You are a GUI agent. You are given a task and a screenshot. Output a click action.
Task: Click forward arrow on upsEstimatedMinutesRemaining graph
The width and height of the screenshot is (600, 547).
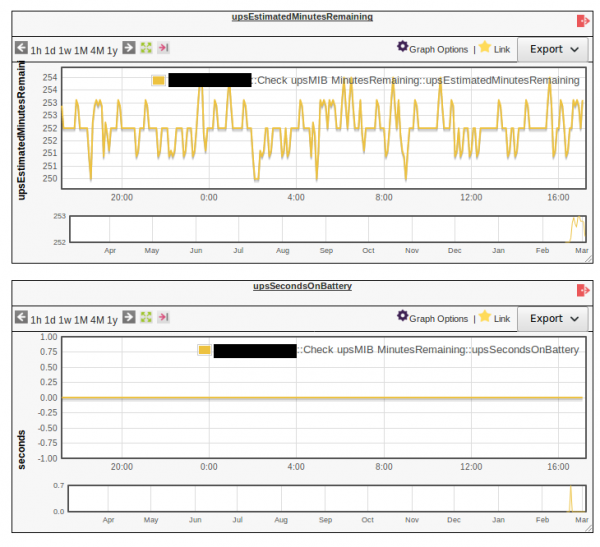pyautogui.click(x=127, y=48)
